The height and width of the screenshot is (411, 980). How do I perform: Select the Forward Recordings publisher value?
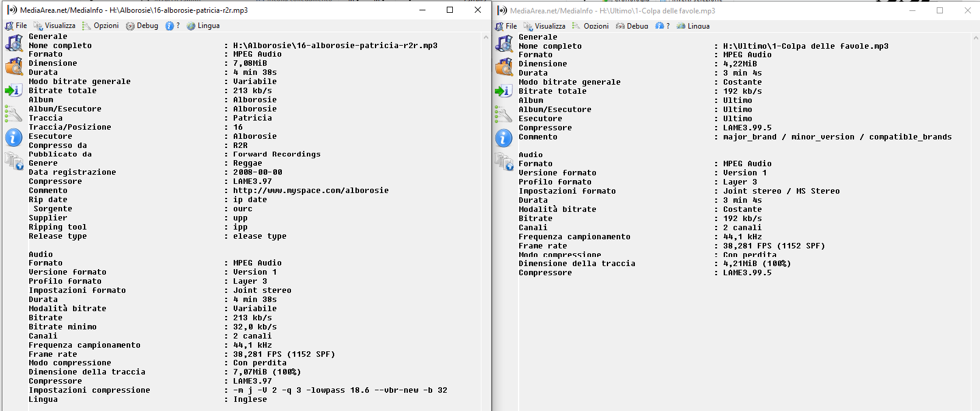coord(277,154)
